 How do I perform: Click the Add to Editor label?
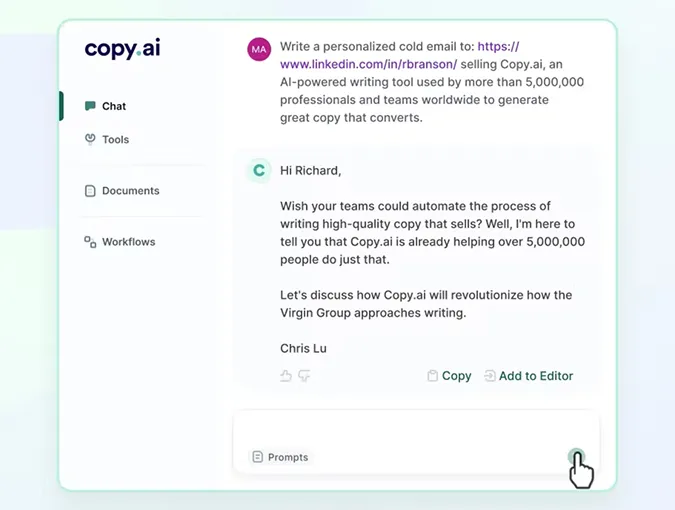(536, 376)
